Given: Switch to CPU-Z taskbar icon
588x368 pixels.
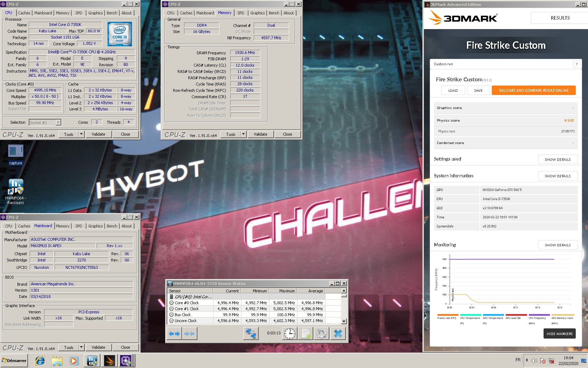Looking at the screenshot, I should click(x=126, y=361).
